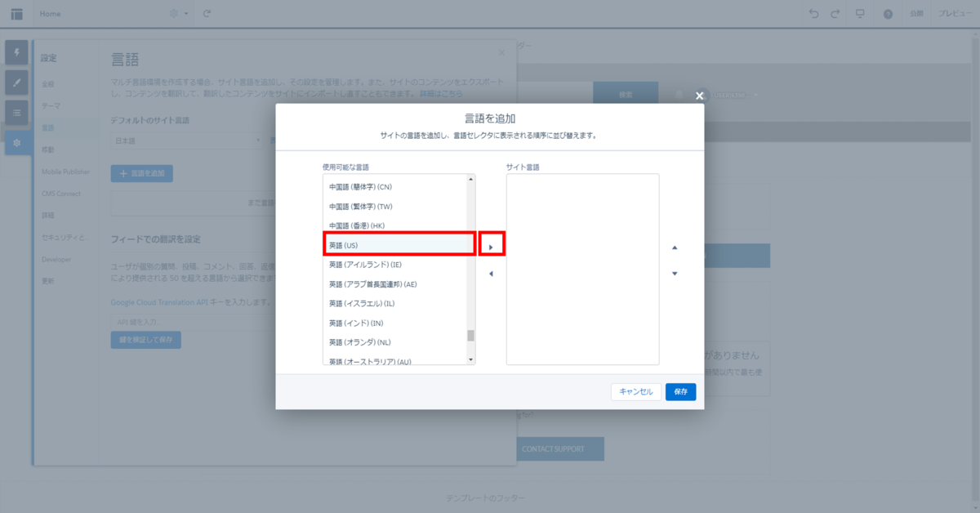Click the notification bell in preview

click(679, 95)
